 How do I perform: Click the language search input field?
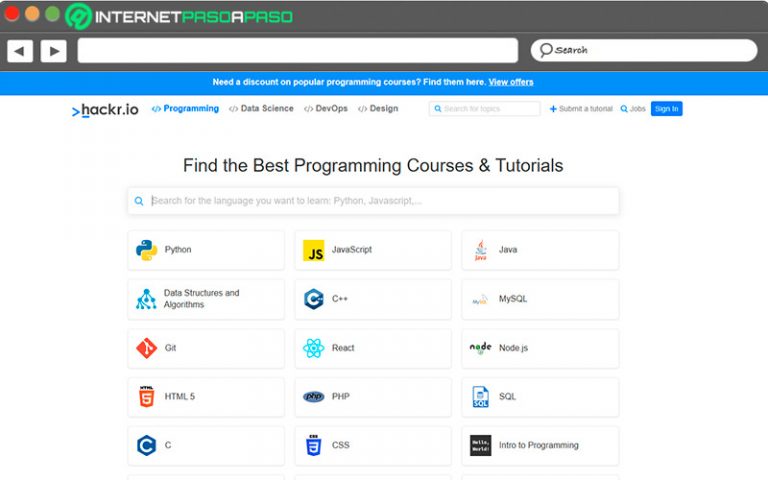pos(373,201)
